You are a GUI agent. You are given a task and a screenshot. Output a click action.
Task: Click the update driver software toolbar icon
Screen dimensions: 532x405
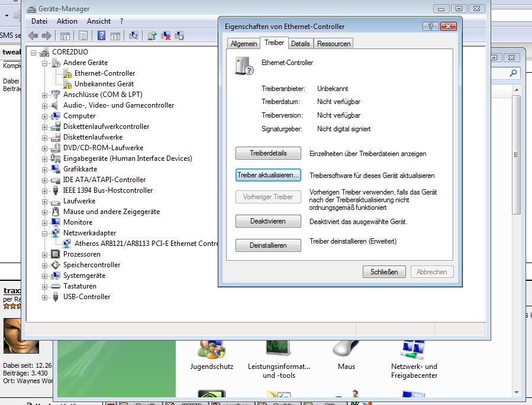coord(152,36)
